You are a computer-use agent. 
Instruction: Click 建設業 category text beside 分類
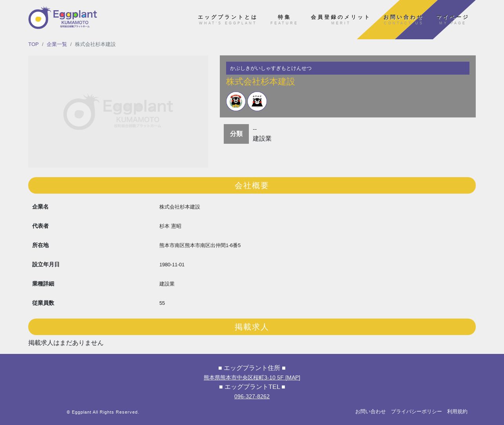(262, 139)
